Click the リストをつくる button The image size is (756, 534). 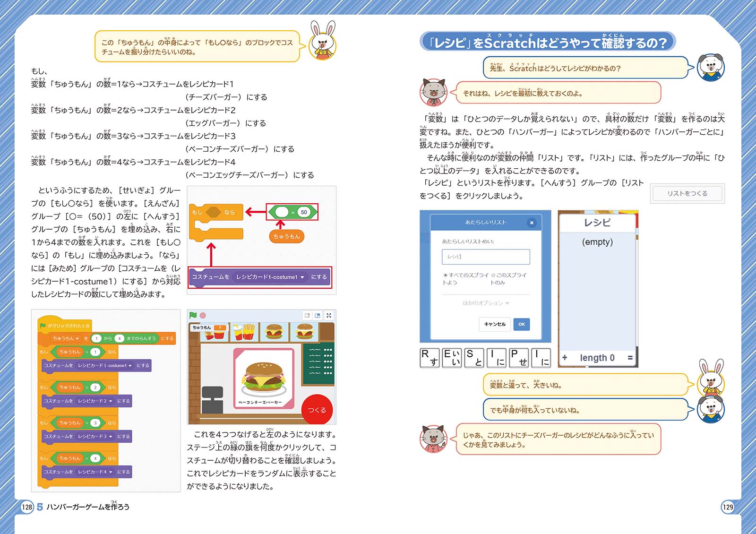pos(687,193)
